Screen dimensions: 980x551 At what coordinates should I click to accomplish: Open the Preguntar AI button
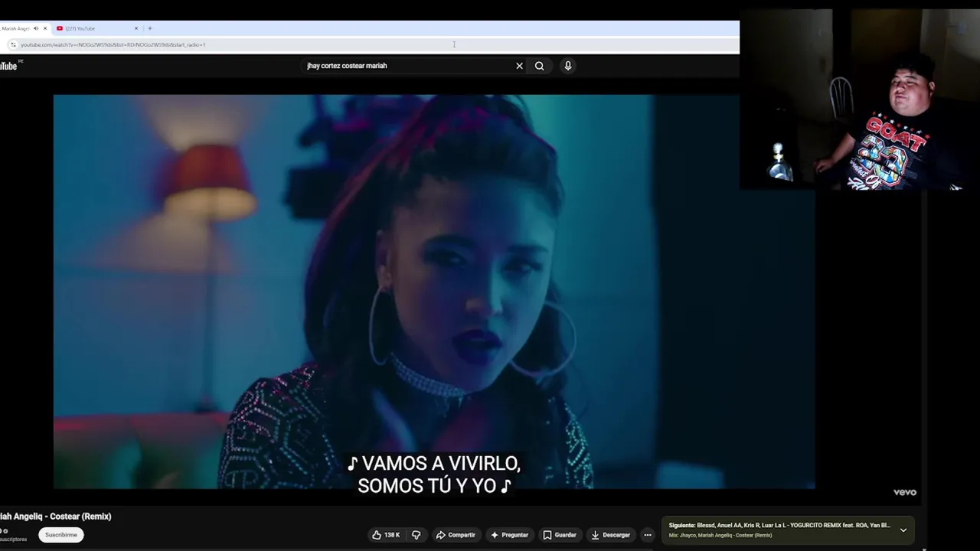509,535
